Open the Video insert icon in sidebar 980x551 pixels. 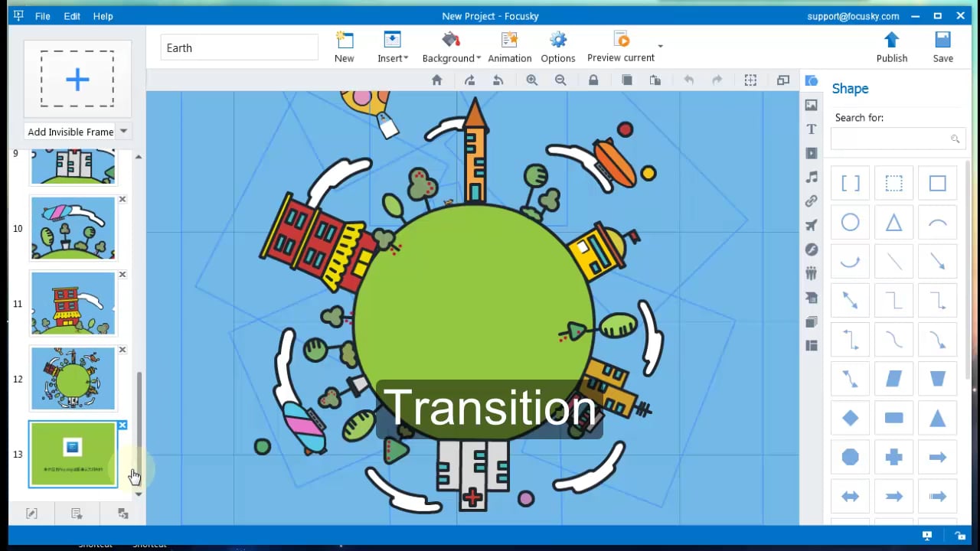pos(812,153)
